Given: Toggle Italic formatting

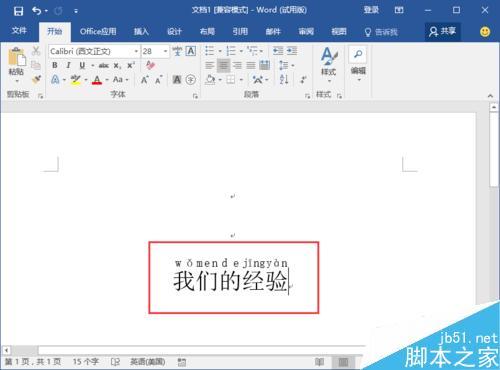Looking at the screenshot, I should coord(68,65).
